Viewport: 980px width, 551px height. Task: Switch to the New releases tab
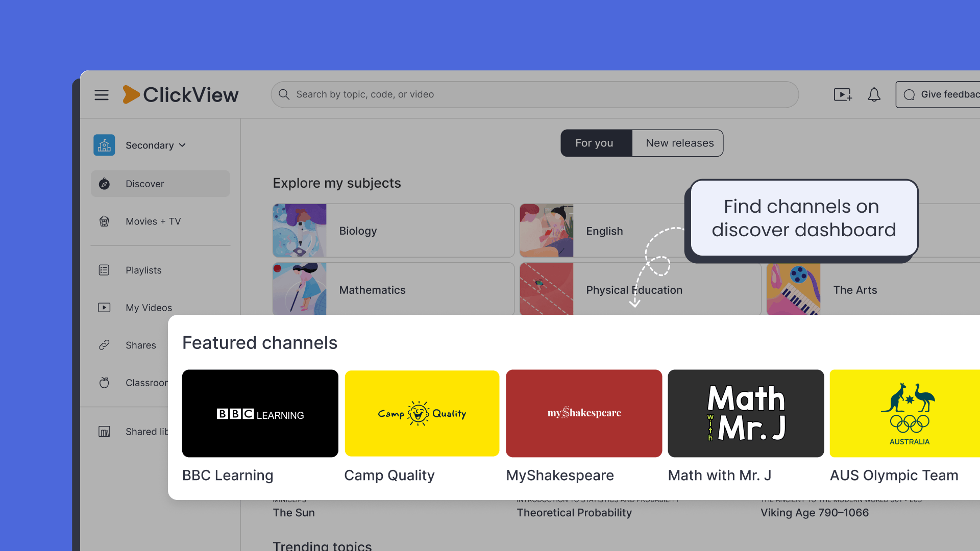point(678,143)
